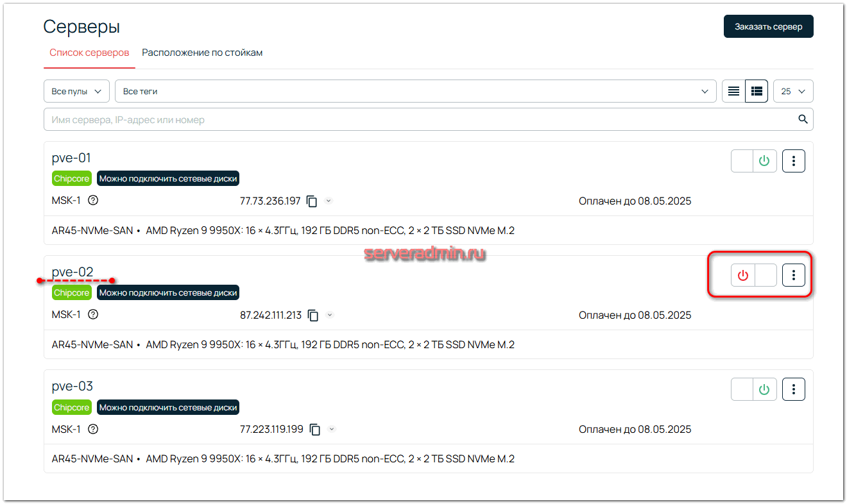Open the Все пулы dropdown
This screenshot has width=847, height=504.
[76, 91]
